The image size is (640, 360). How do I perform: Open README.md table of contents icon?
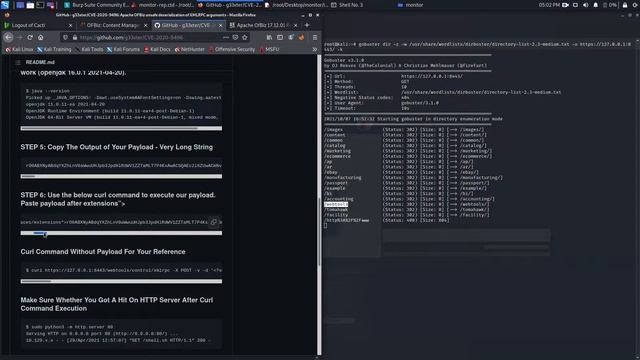click(18, 62)
